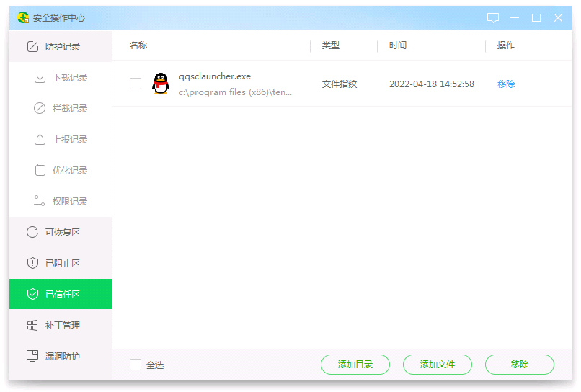The height and width of the screenshot is (392, 581).
Task: Click the 已信任区 shield check icon
Action: 32,294
